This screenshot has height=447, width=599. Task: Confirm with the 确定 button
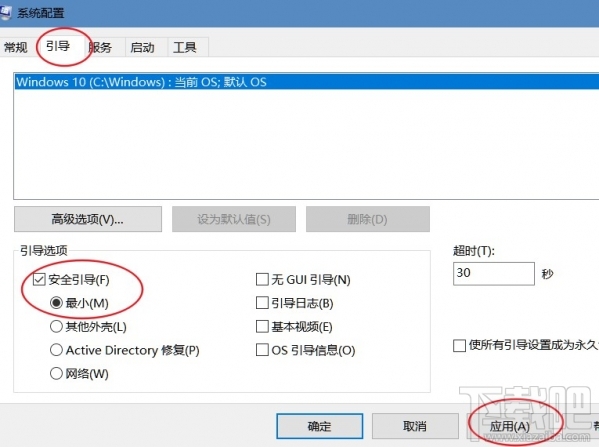[x=320, y=426]
